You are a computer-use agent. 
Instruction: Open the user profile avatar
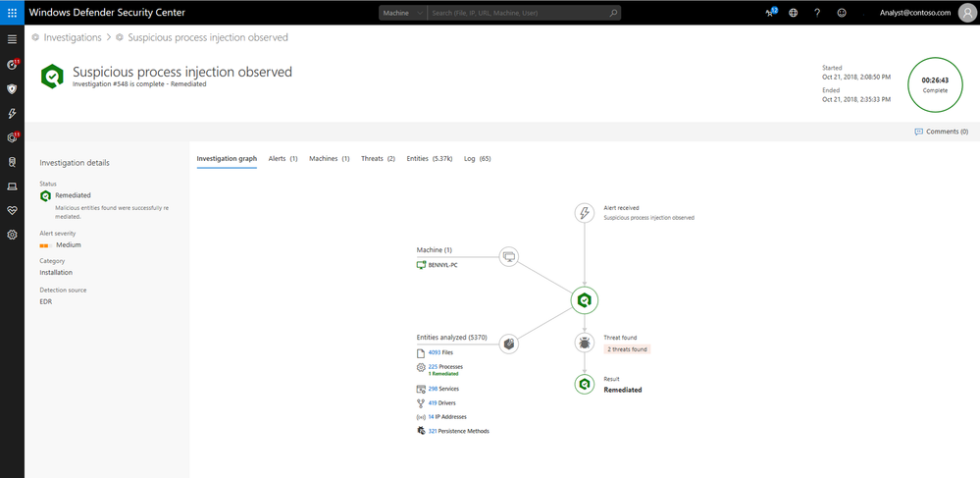point(967,13)
